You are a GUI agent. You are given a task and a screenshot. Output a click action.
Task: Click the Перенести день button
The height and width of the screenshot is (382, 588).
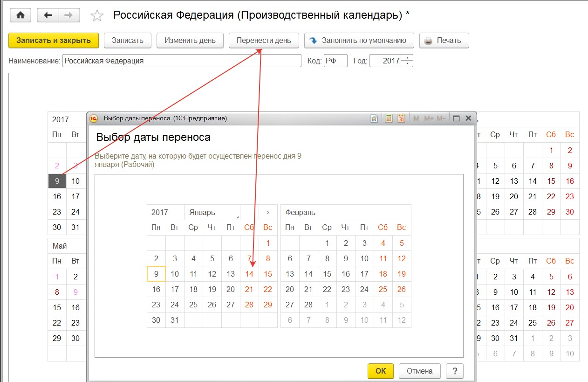264,40
